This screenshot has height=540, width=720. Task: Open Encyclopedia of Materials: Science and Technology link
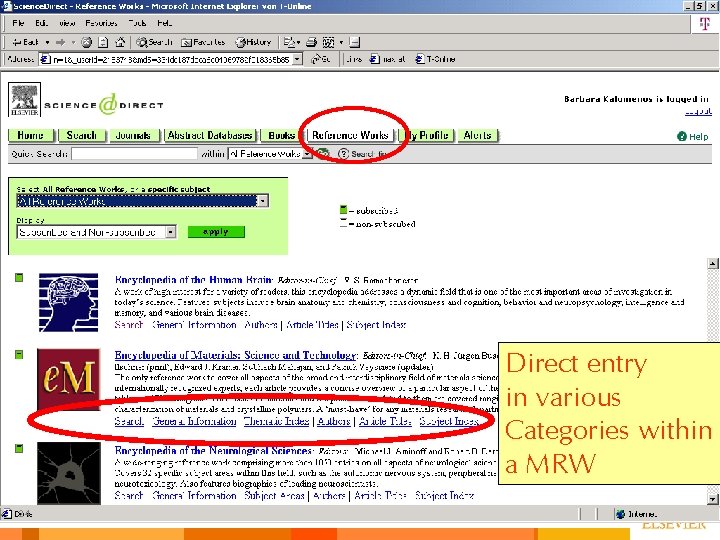coord(236,355)
